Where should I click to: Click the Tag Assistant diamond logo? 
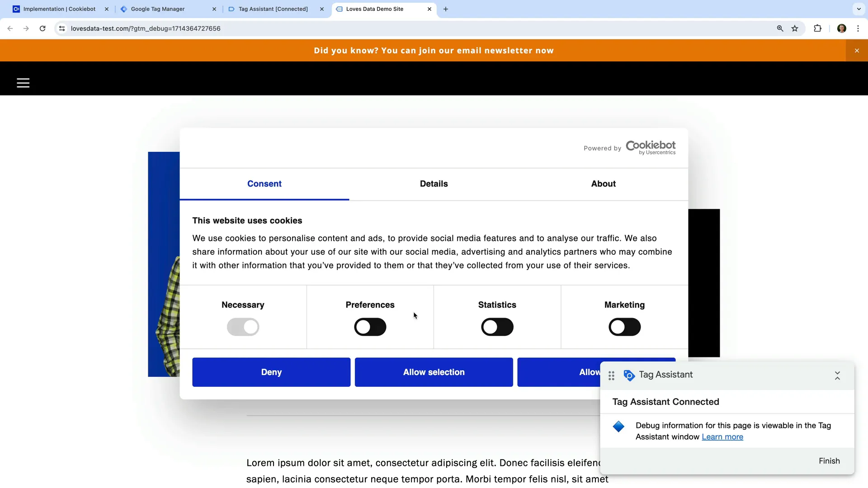click(x=628, y=375)
